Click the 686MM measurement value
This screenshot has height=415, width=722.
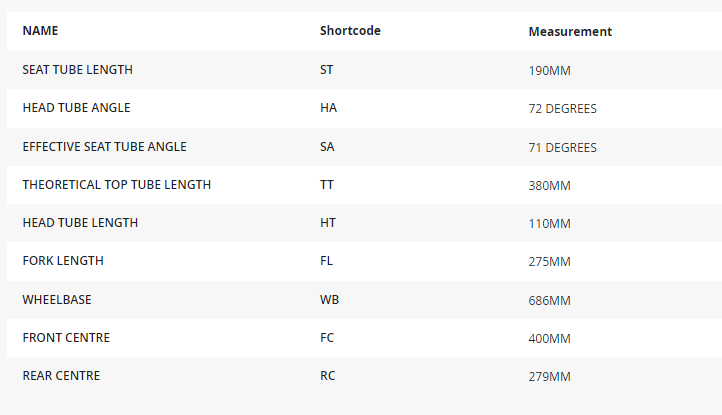pos(549,301)
